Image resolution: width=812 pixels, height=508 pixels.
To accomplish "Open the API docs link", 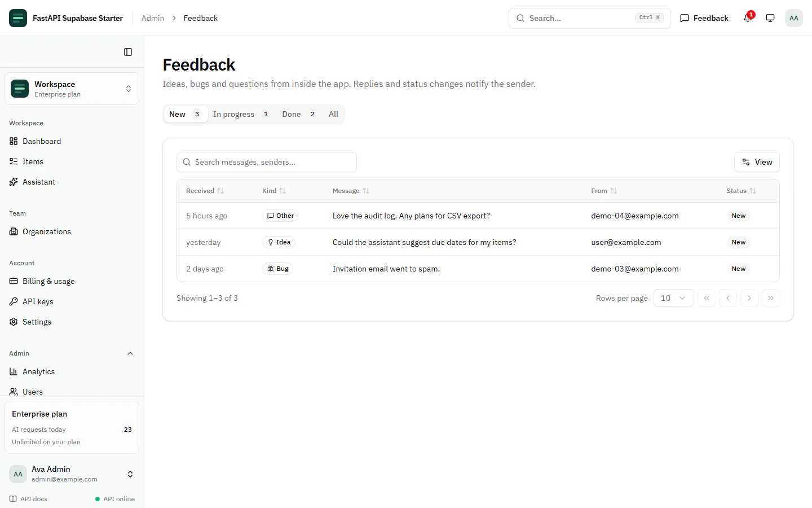I will [28, 499].
